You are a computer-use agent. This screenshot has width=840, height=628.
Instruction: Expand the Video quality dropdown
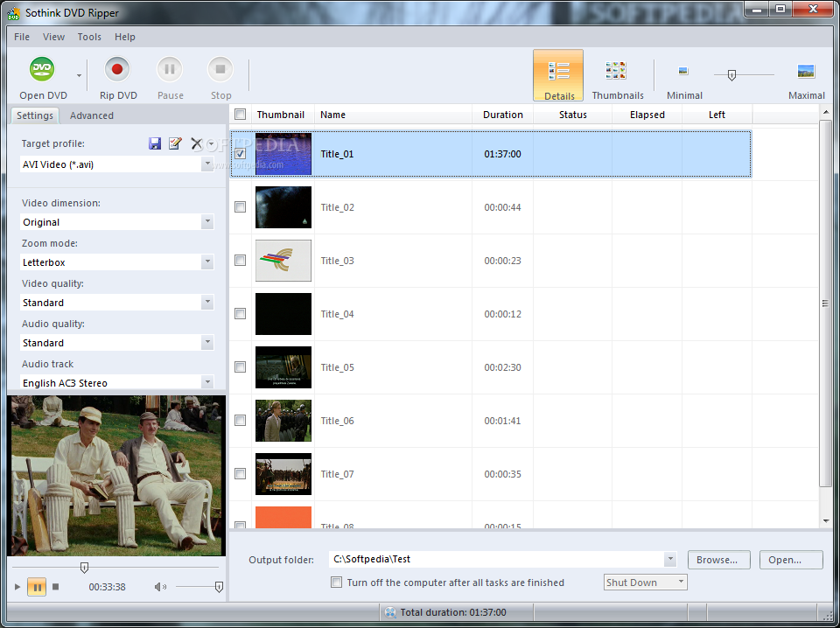(x=207, y=302)
